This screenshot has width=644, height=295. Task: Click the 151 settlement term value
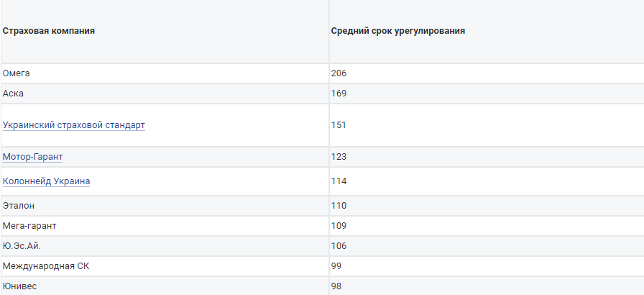tap(339, 125)
